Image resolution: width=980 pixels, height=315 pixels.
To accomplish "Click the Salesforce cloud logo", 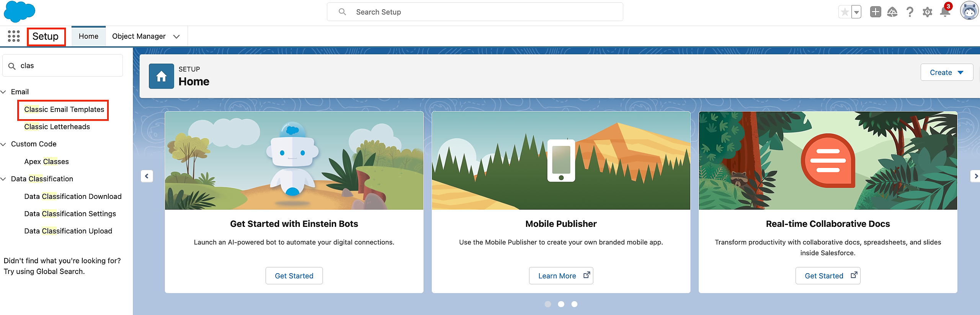I will 20,11.
